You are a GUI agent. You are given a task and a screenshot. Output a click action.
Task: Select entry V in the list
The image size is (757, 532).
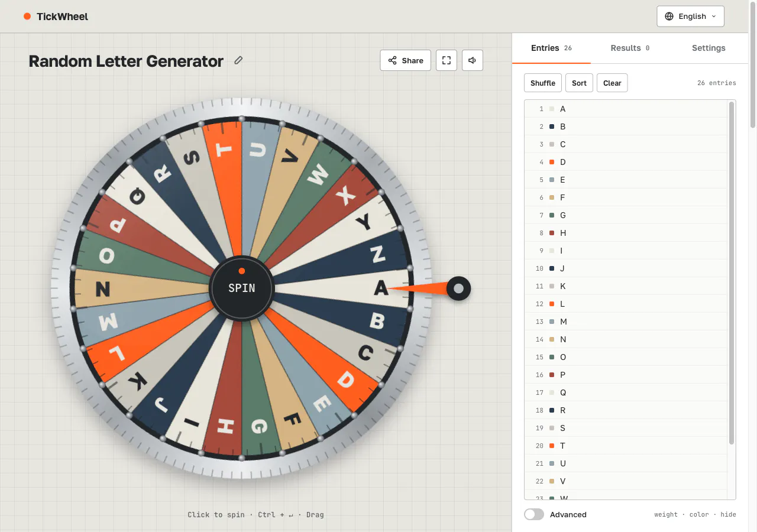[626, 481]
